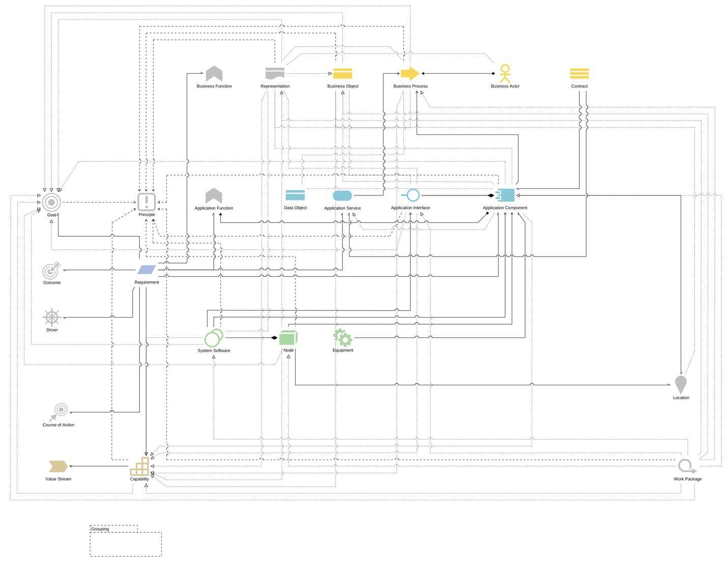
Task: Select the Business Actor icon
Action: pos(505,73)
